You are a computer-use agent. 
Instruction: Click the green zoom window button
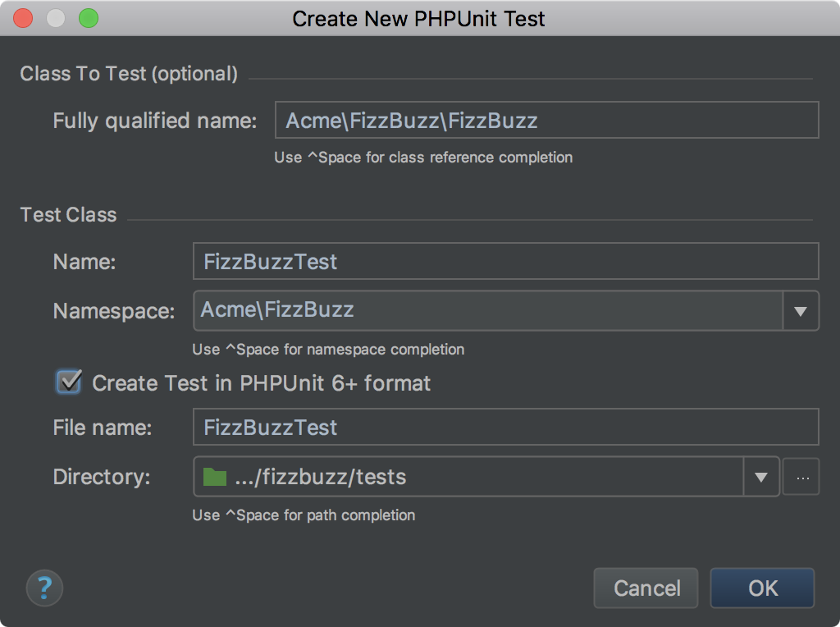88,18
